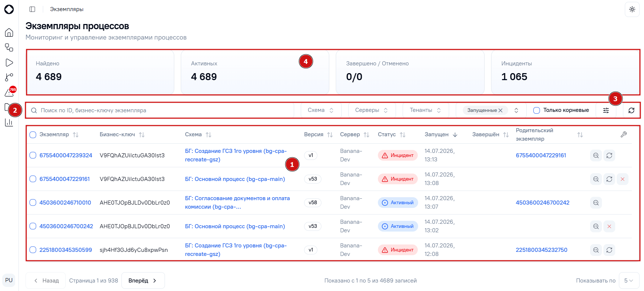
Task: Open instance link 6755400047239324
Action: [x=66, y=155]
